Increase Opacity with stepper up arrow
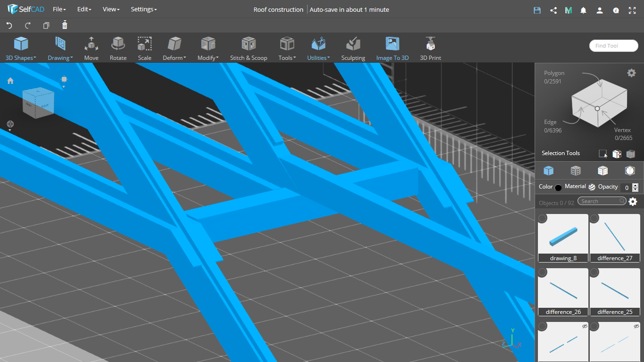The image size is (644, 362). click(635, 185)
